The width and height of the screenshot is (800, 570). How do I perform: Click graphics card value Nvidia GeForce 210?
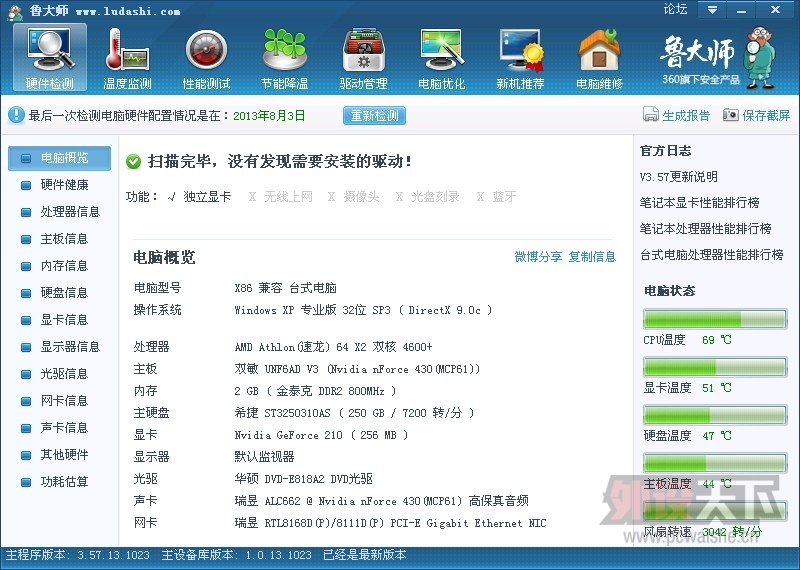pyautogui.click(x=321, y=435)
